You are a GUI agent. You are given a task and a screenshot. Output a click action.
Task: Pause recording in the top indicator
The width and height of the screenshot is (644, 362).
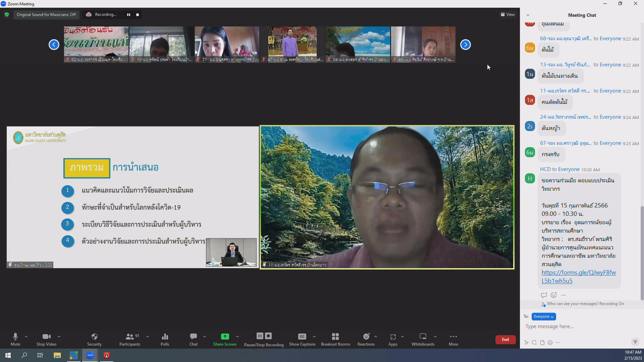[x=128, y=15]
